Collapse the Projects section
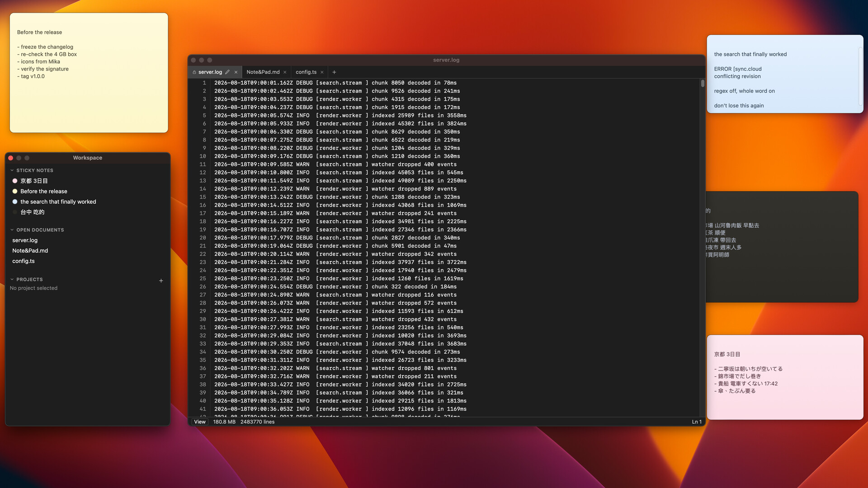868x488 pixels. click(x=12, y=279)
